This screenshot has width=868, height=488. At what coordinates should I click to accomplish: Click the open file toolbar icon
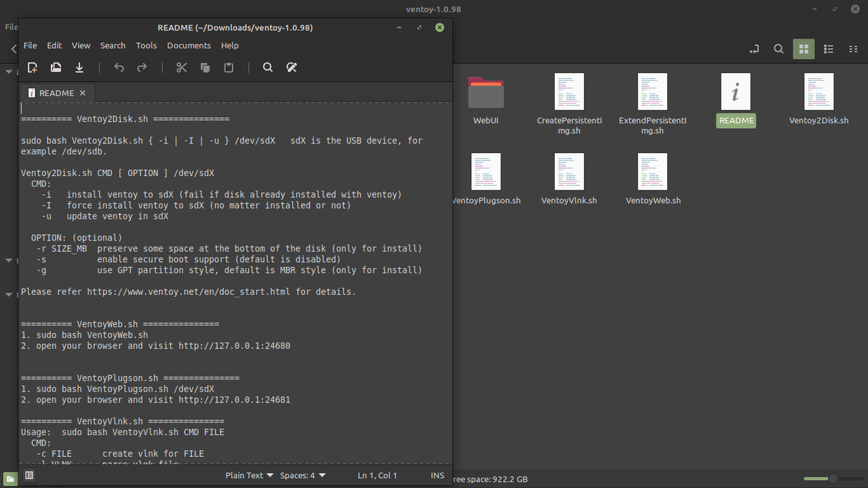click(x=56, y=67)
